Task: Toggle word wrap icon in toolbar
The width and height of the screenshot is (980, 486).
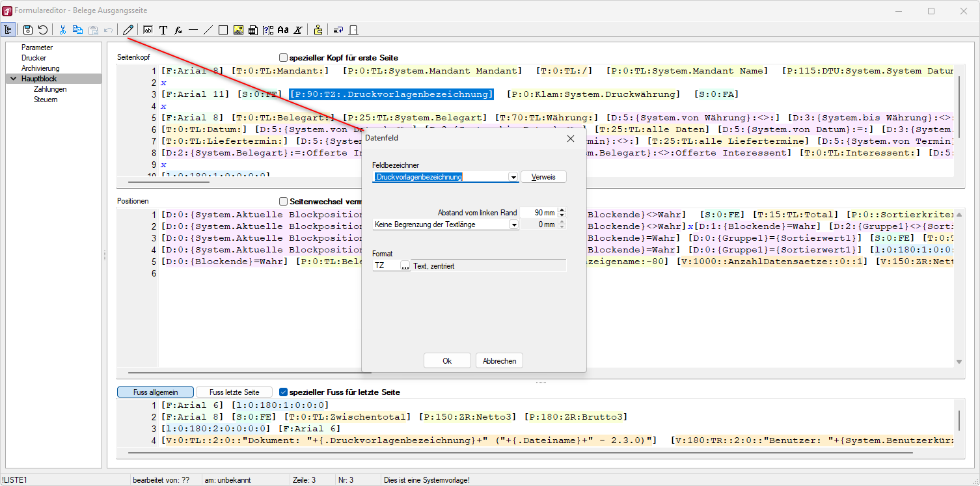Action: click(338, 29)
